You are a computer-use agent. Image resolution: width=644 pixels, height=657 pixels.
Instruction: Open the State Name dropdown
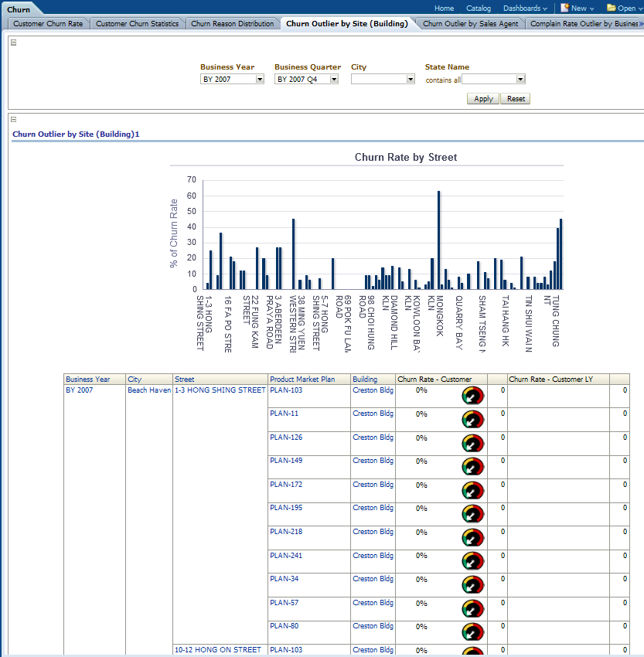click(520, 79)
